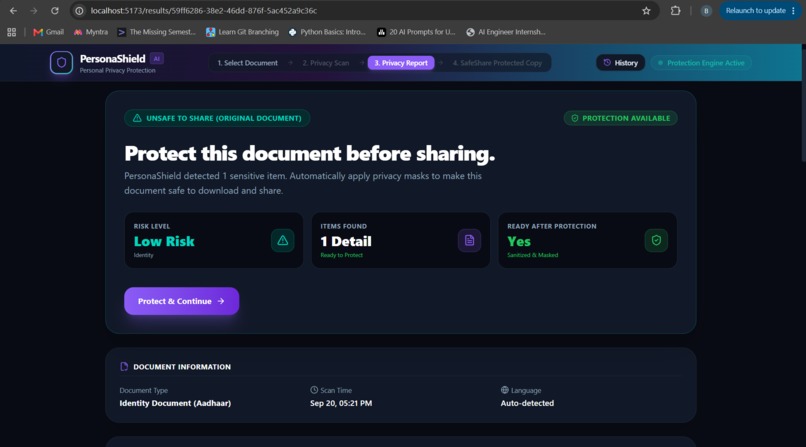
Task: Open the browser extensions puzzle icon
Action: [675, 11]
